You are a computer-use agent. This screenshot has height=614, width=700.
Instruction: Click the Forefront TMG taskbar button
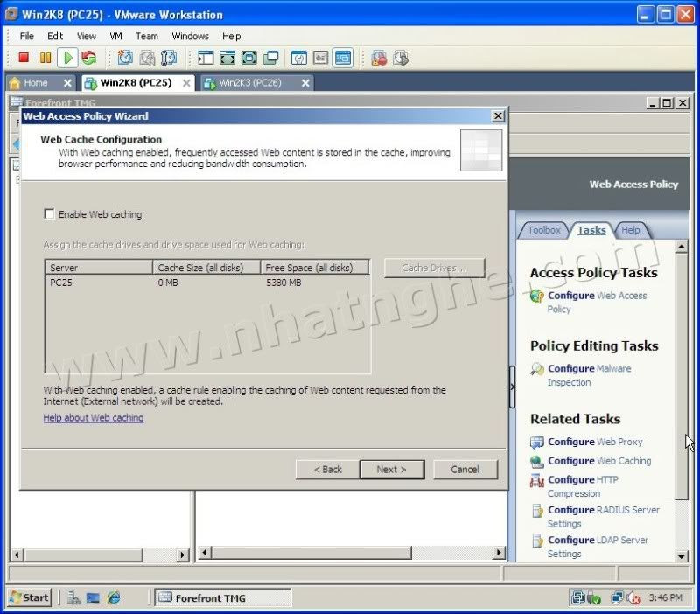pos(223,597)
